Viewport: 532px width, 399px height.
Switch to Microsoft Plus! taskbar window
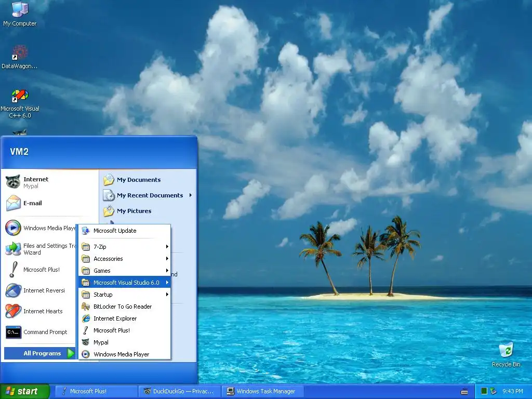pos(96,391)
